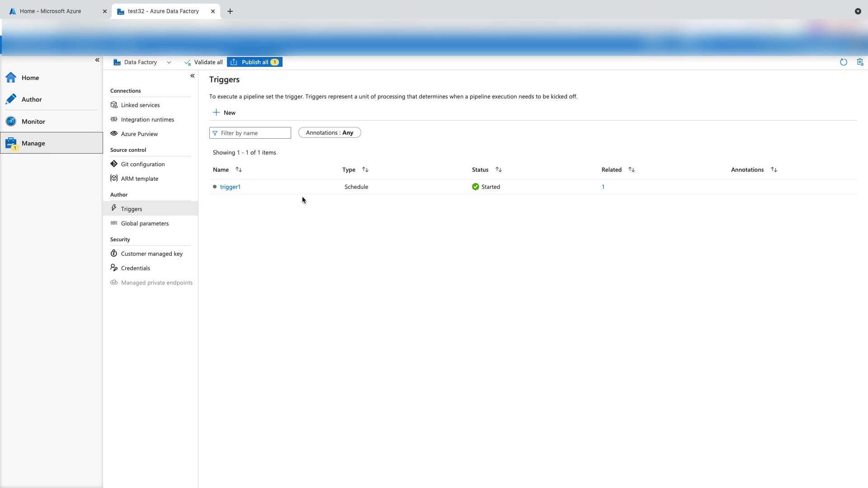Image resolution: width=868 pixels, height=488 pixels.
Task: Publish all pending changes
Action: click(255, 62)
